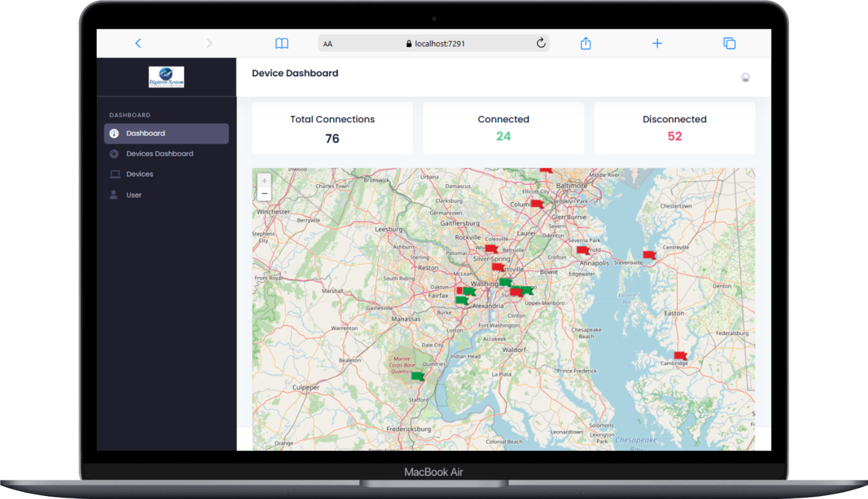Click the Digitron System logo
This screenshot has height=499, width=868.
tap(166, 77)
